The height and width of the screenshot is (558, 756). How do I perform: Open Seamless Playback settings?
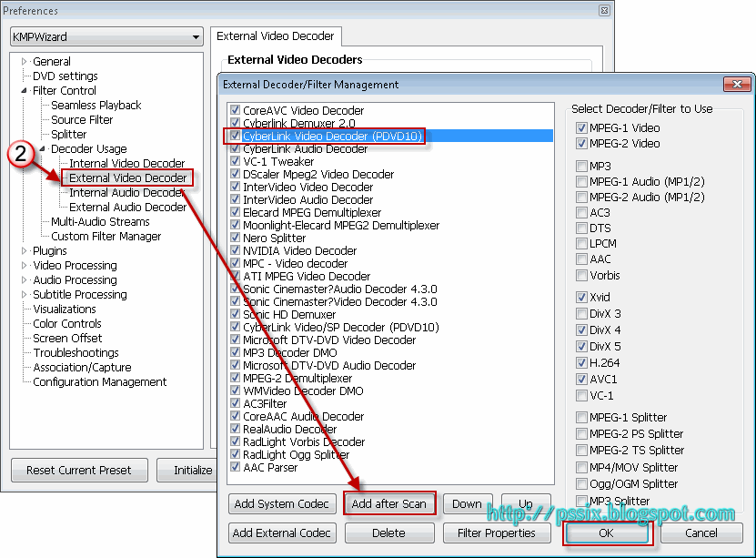96,106
